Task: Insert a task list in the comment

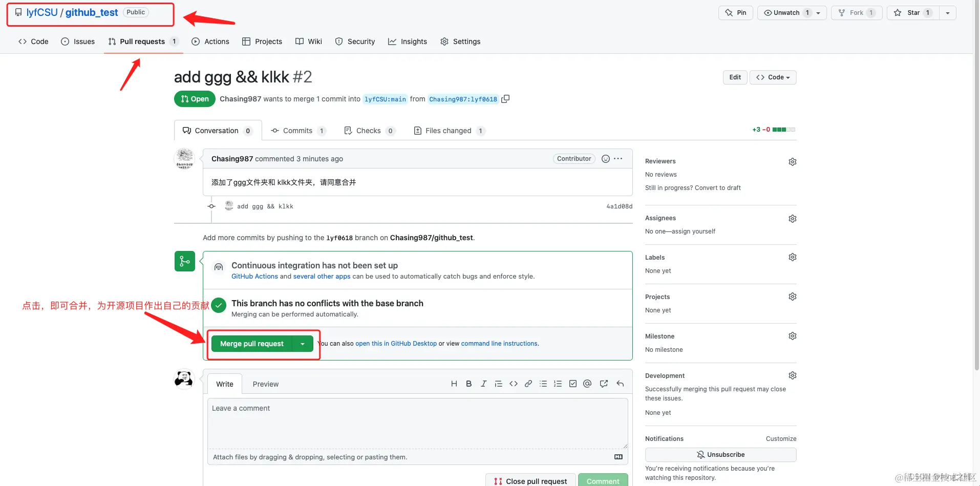Action: click(573, 384)
